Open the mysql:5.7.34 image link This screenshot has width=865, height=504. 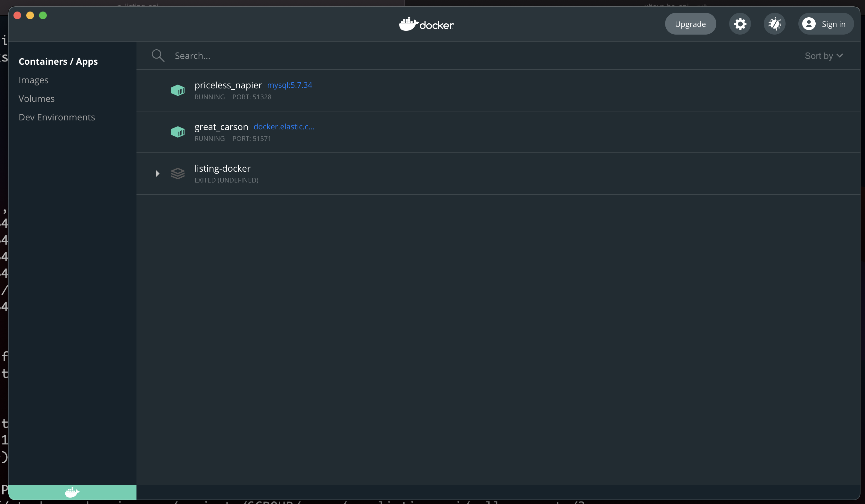coord(289,85)
